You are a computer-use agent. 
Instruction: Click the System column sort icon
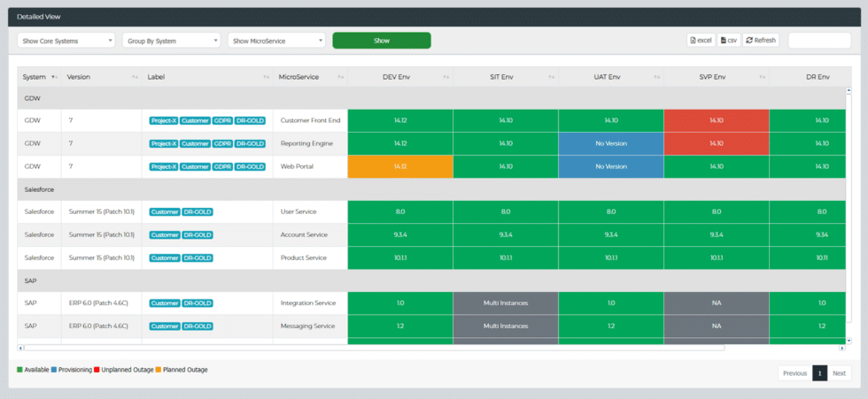tap(54, 78)
